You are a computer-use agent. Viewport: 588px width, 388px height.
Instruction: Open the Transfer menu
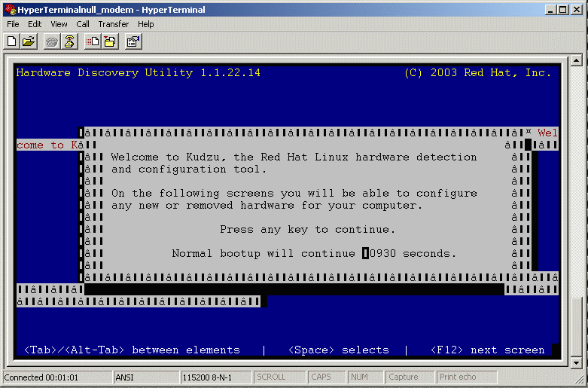point(113,24)
